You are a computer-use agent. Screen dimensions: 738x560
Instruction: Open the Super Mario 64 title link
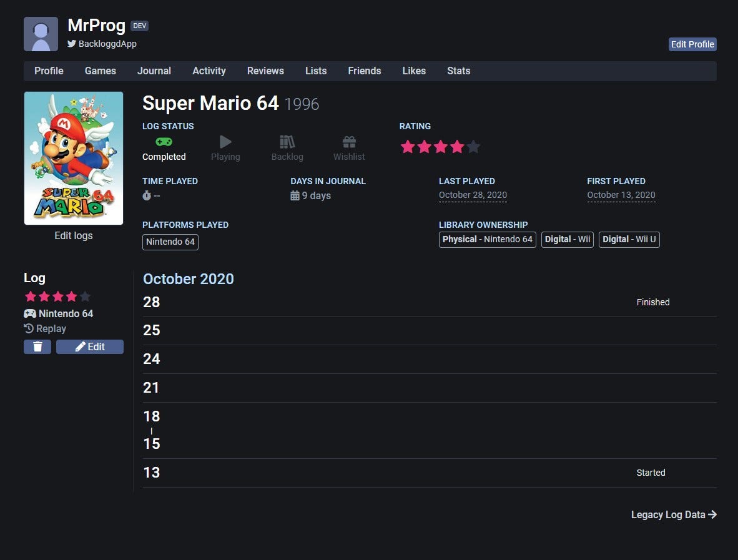pos(210,103)
